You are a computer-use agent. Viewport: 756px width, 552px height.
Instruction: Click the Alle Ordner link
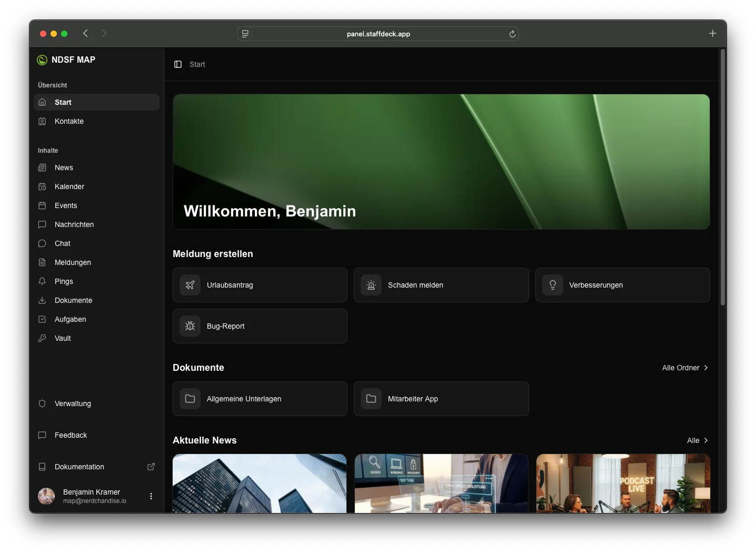click(685, 368)
